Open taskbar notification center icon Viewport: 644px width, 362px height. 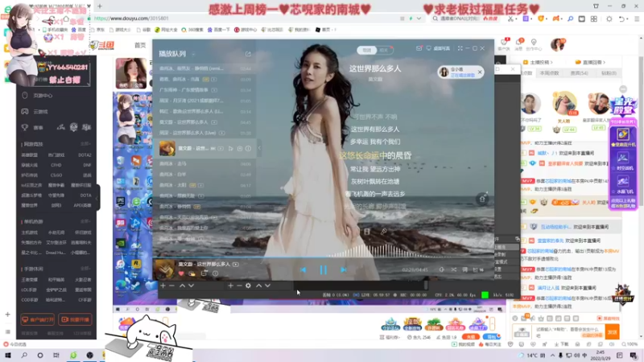[634, 356]
